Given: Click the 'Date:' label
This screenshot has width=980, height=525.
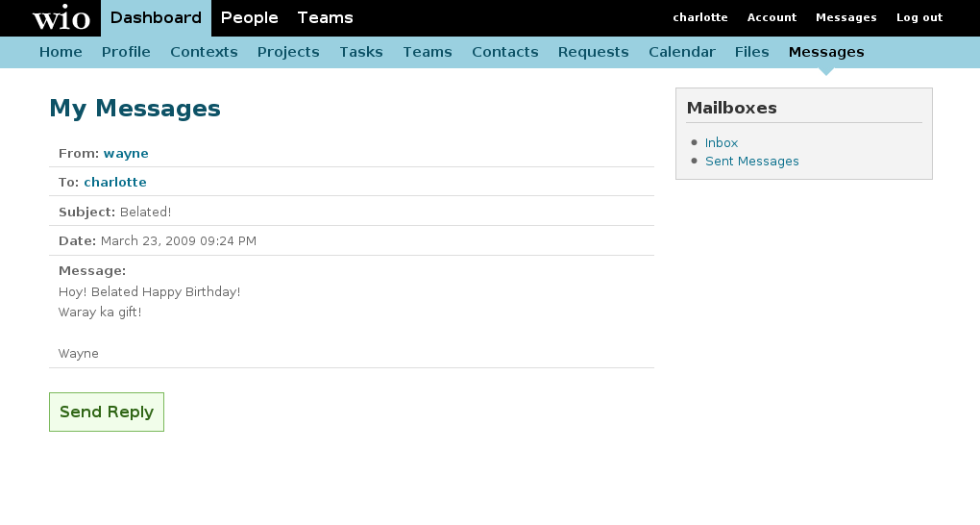Looking at the screenshot, I should [x=78, y=241].
